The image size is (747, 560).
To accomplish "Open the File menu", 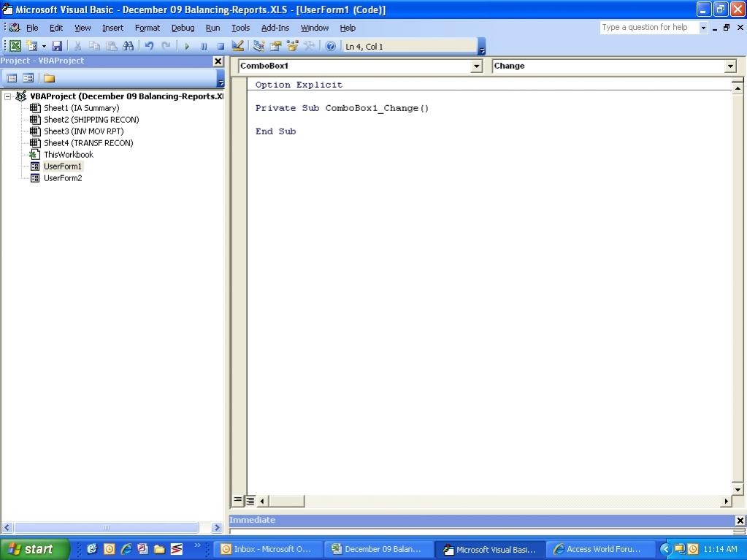I will (32, 28).
